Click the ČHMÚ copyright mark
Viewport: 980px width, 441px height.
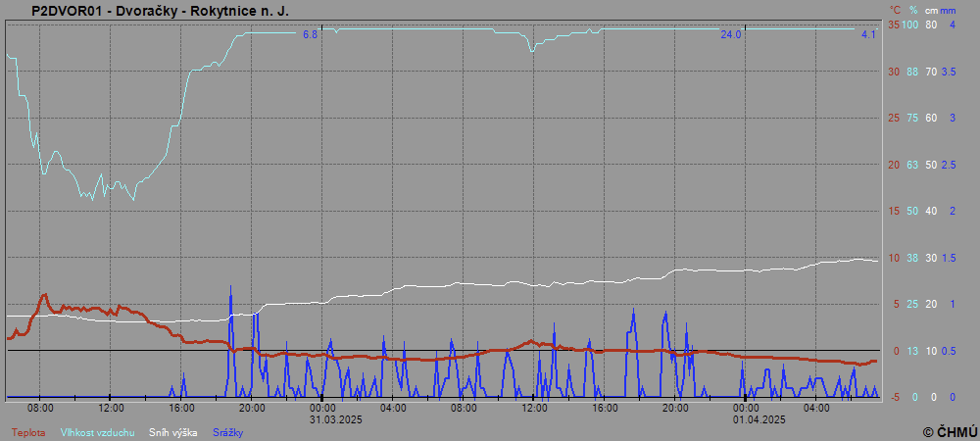(x=950, y=431)
